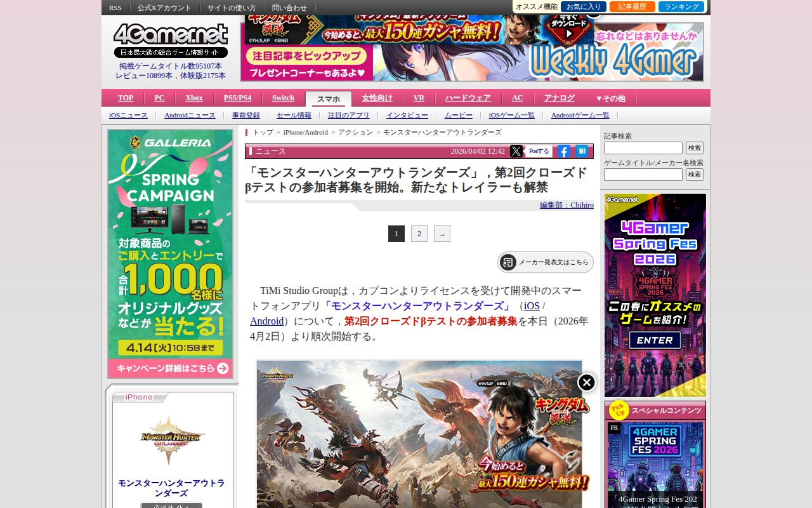This screenshot has width=812, height=508.
Task: Select current page 1 indicator
Action: click(396, 234)
